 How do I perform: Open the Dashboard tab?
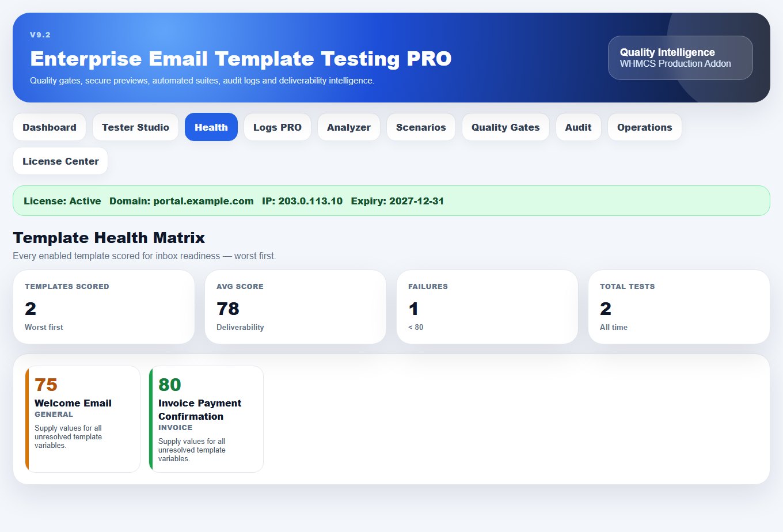(x=50, y=127)
